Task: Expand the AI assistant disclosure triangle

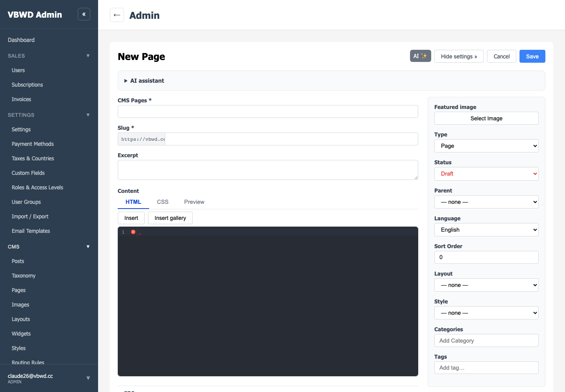Action: click(x=126, y=81)
